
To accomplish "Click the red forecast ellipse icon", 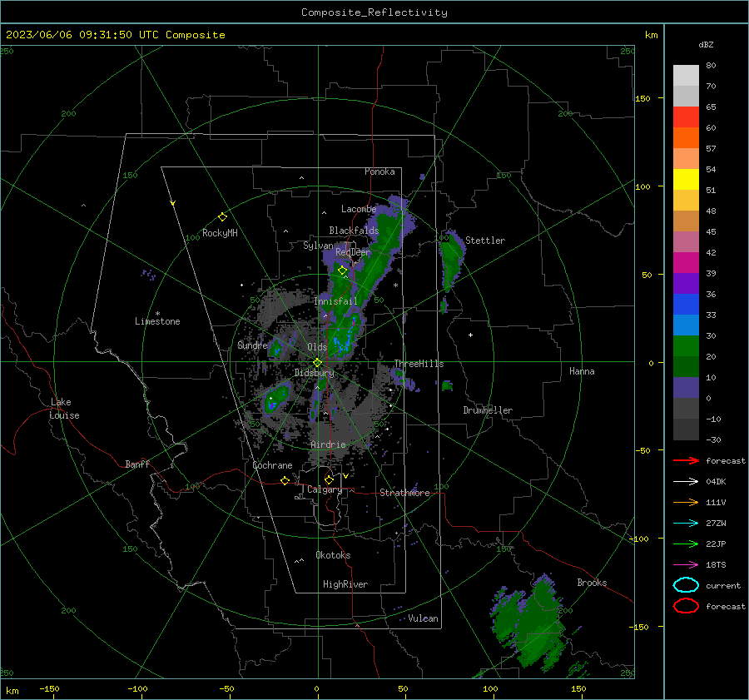I will (686, 606).
